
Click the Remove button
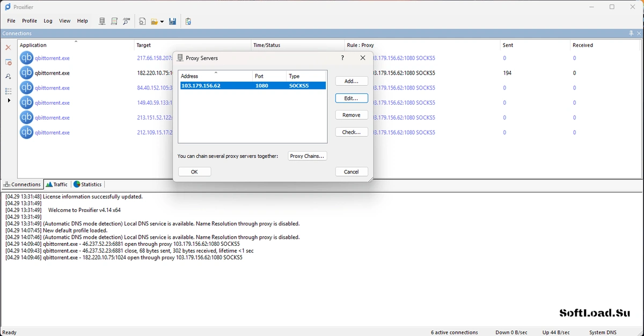coord(352,115)
